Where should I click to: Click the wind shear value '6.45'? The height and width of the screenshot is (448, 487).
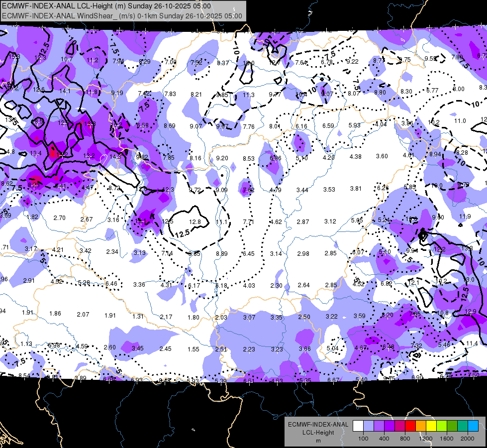pyautogui.click(x=248, y=254)
